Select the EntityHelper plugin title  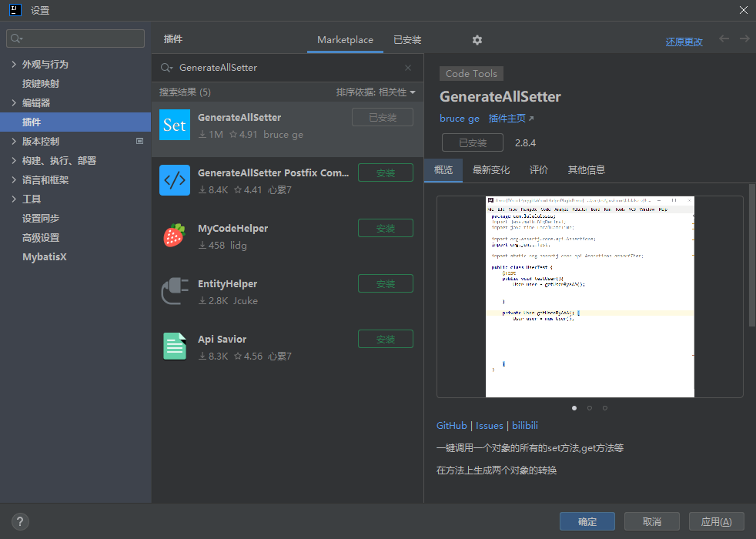[228, 284]
